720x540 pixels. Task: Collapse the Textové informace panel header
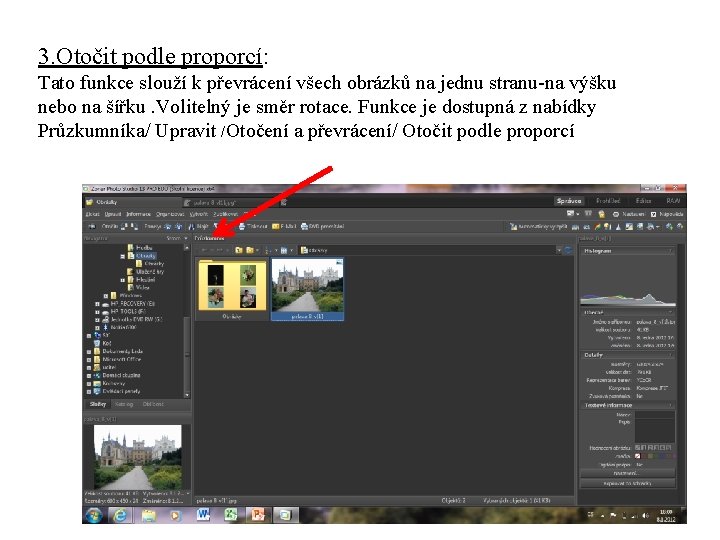[x=627, y=405]
